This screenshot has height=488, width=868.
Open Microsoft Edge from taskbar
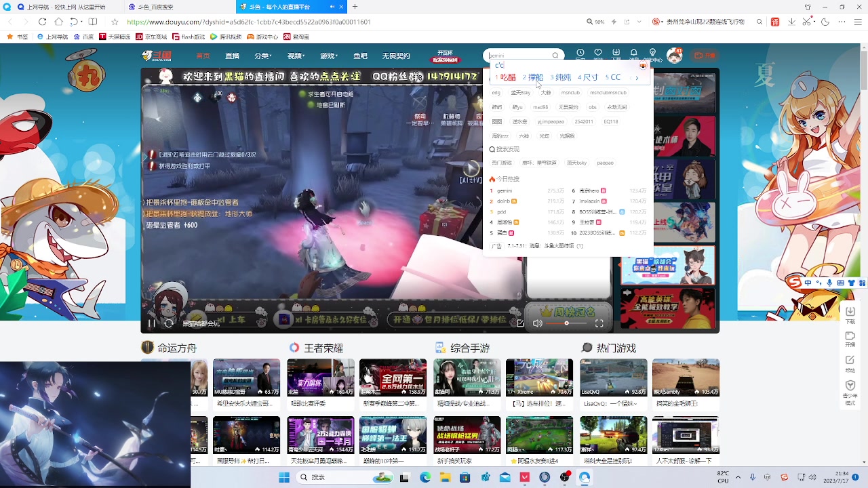click(425, 477)
